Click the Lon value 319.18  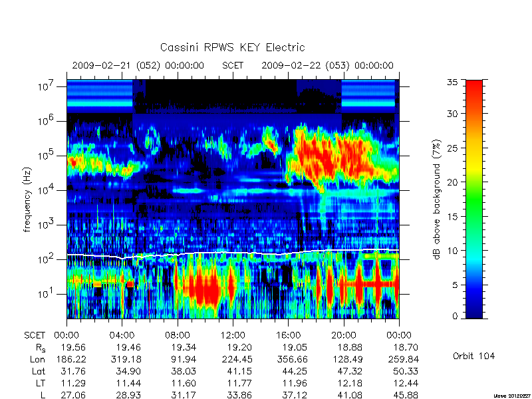tap(126, 359)
